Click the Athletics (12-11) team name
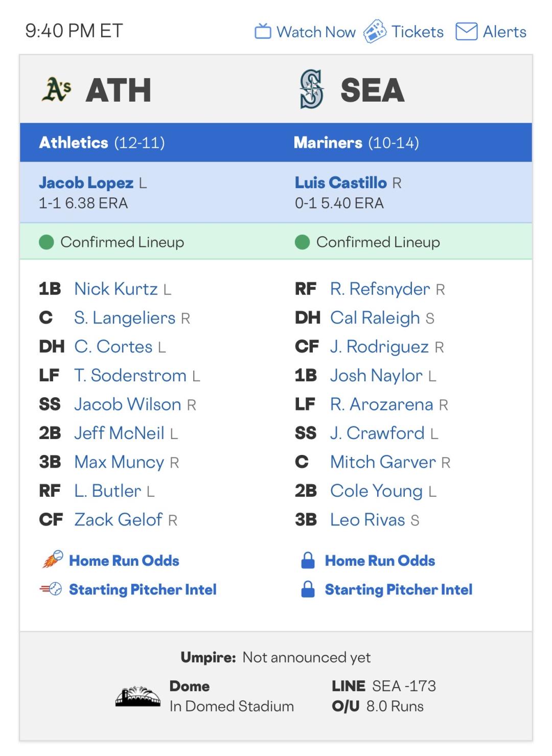 coord(74,142)
